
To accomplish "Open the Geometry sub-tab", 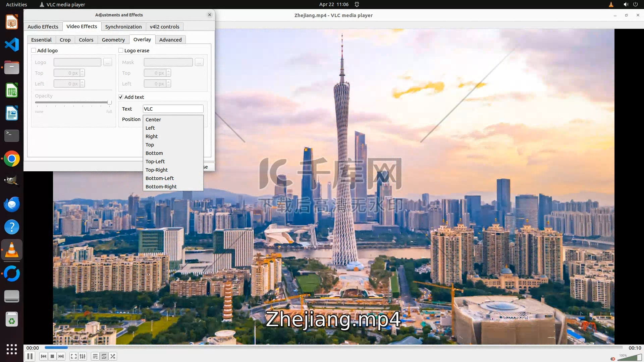I will (x=113, y=40).
